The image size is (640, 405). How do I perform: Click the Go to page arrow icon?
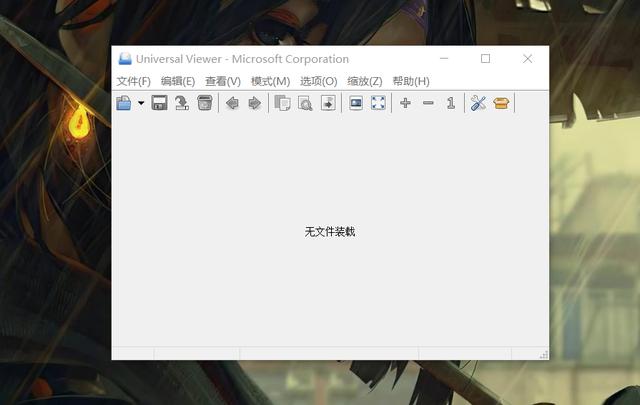(x=328, y=103)
